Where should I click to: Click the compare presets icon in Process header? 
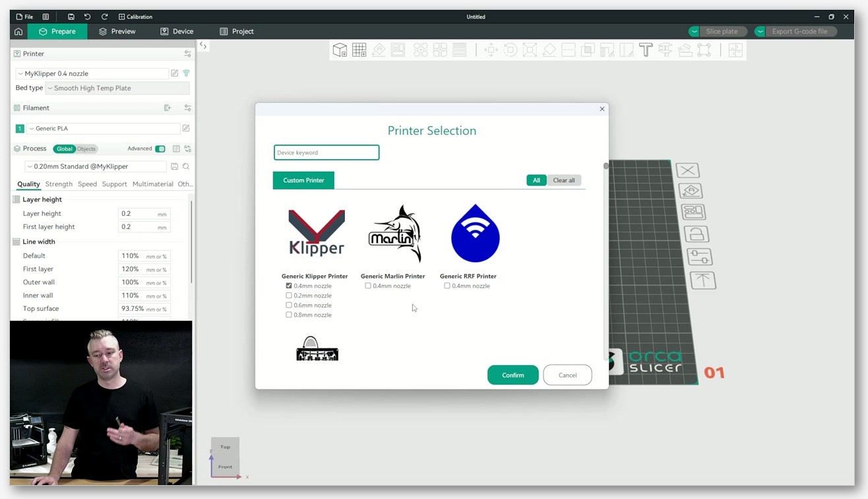point(187,149)
